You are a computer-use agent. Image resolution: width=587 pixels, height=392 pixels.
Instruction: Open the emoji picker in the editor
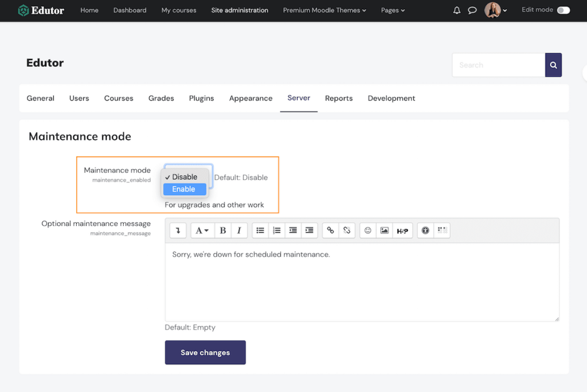[367, 230]
